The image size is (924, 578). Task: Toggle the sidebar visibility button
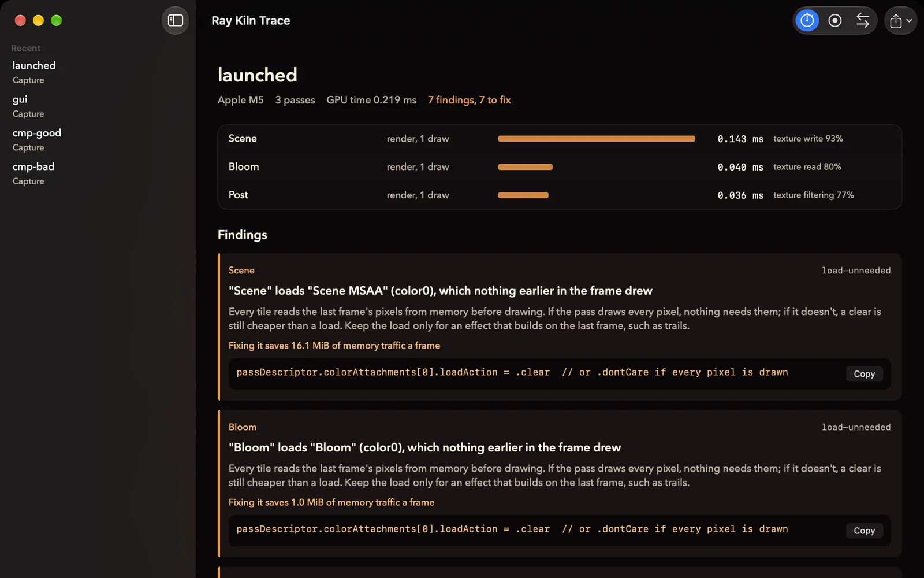coord(175,21)
